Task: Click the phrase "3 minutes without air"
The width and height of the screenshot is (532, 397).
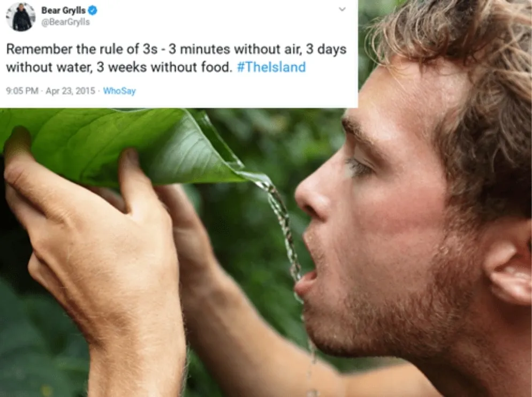Action: pos(234,49)
